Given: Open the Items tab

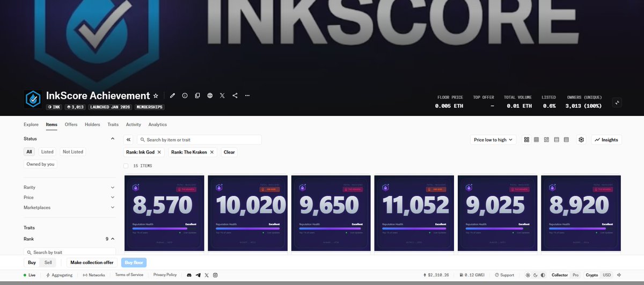Looking at the screenshot, I should point(52,125).
